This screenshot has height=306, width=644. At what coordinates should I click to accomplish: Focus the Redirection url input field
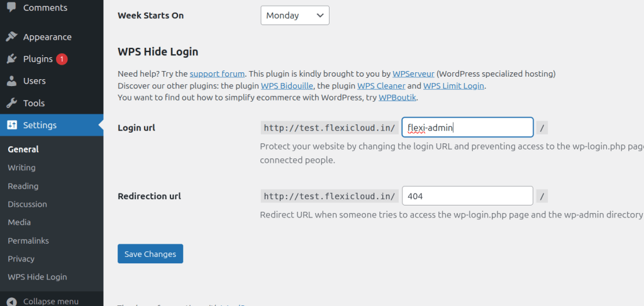[x=467, y=196]
